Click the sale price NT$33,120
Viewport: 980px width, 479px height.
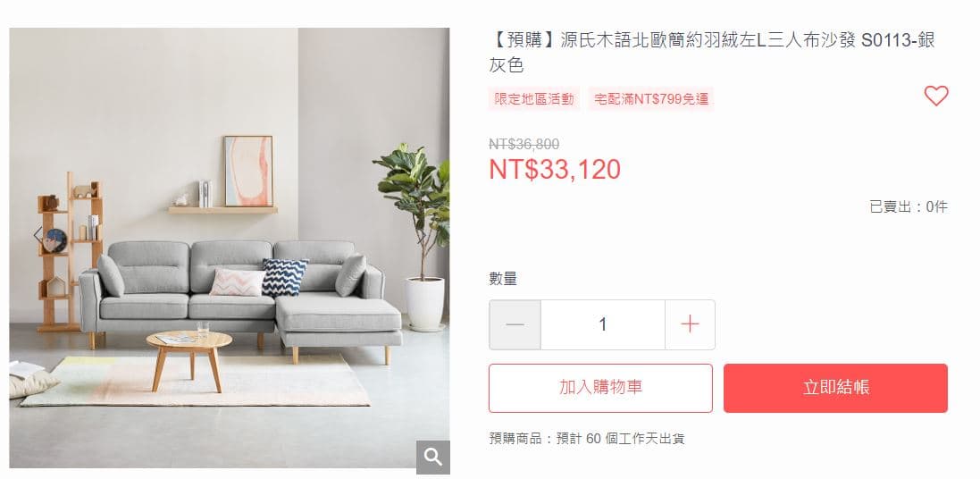tap(555, 170)
